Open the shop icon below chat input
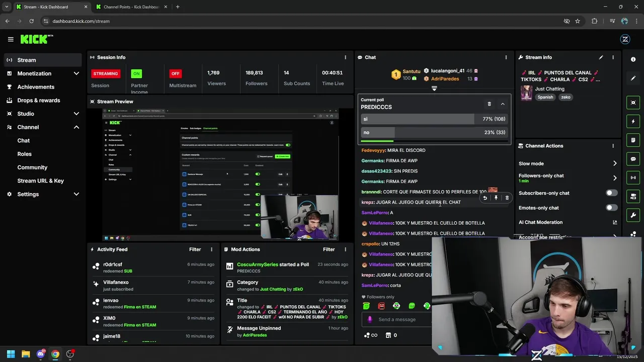Image resolution: width=644 pixels, height=362 pixels. (388, 335)
